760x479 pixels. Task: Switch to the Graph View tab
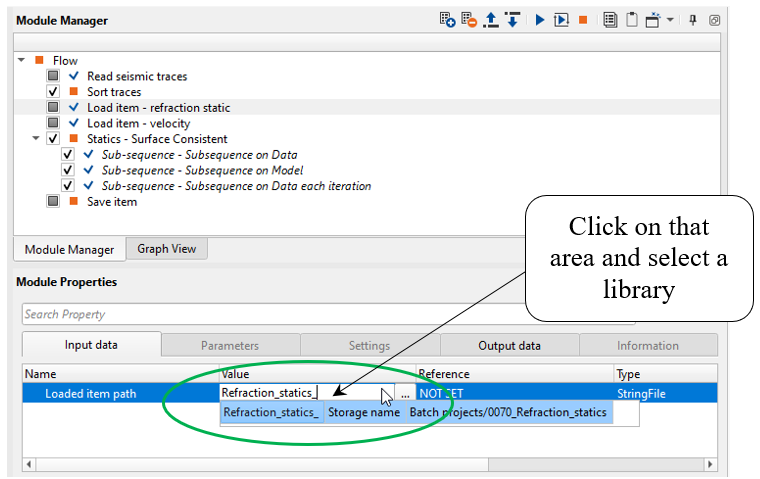[166, 249]
